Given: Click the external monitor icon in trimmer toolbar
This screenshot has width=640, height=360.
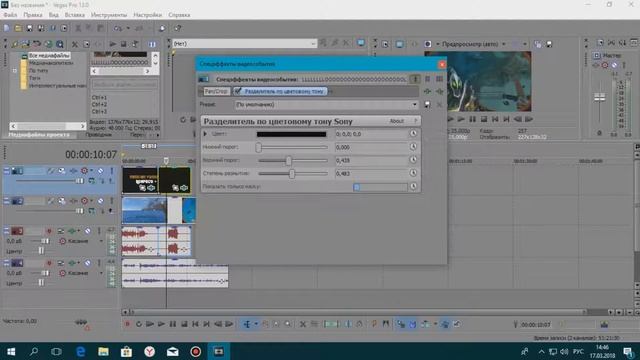Looking at the screenshot, I should (x=361, y=43).
